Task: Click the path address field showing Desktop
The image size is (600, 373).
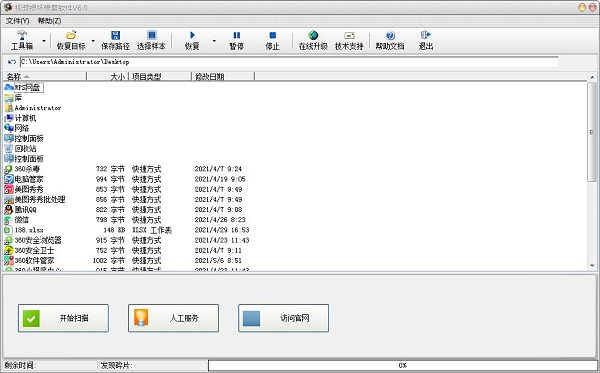Action: tap(289, 62)
